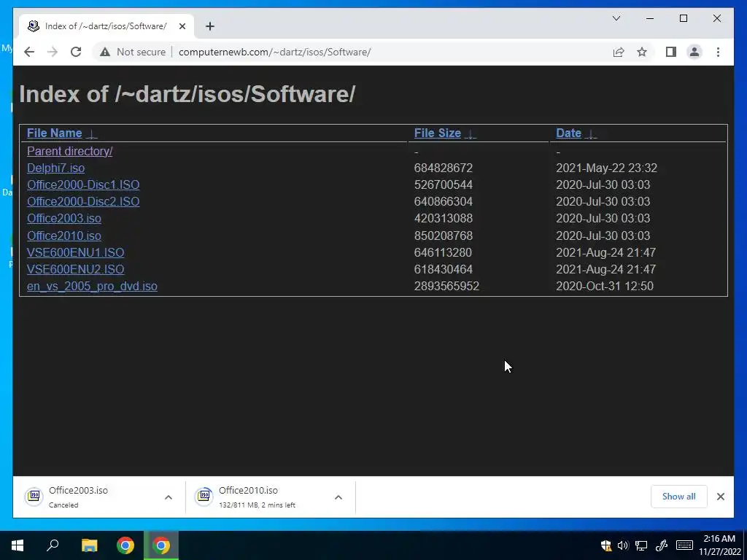Open the touch keyboard from tray
The height and width of the screenshot is (560, 747).
(684, 545)
